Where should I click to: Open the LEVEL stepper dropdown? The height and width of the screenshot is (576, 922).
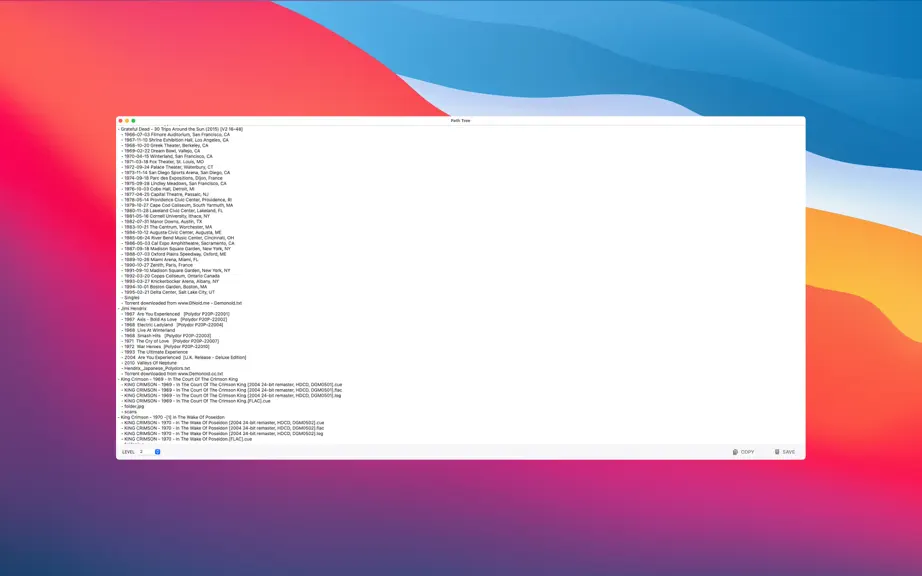coord(158,452)
